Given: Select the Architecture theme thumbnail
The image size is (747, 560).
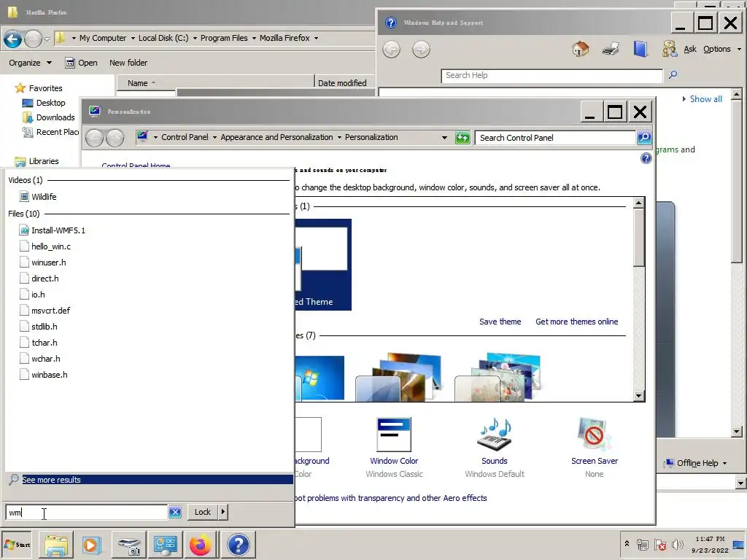Looking at the screenshot, I should pyautogui.click(x=399, y=377).
